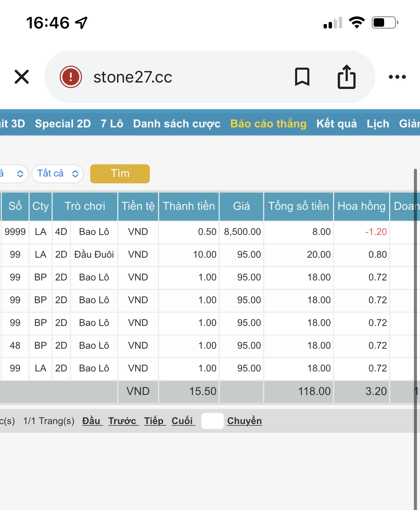Tap the share icon in address bar

[x=347, y=77]
